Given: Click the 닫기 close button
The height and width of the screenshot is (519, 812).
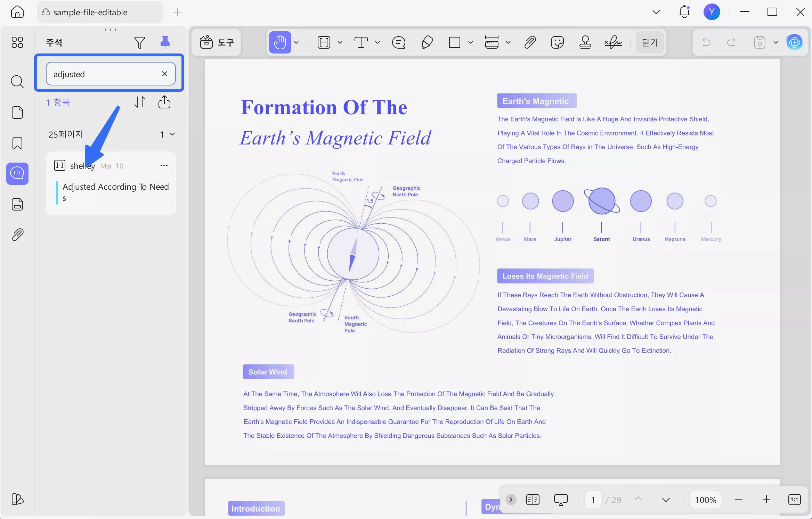Looking at the screenshot, I should coord(649,42).
